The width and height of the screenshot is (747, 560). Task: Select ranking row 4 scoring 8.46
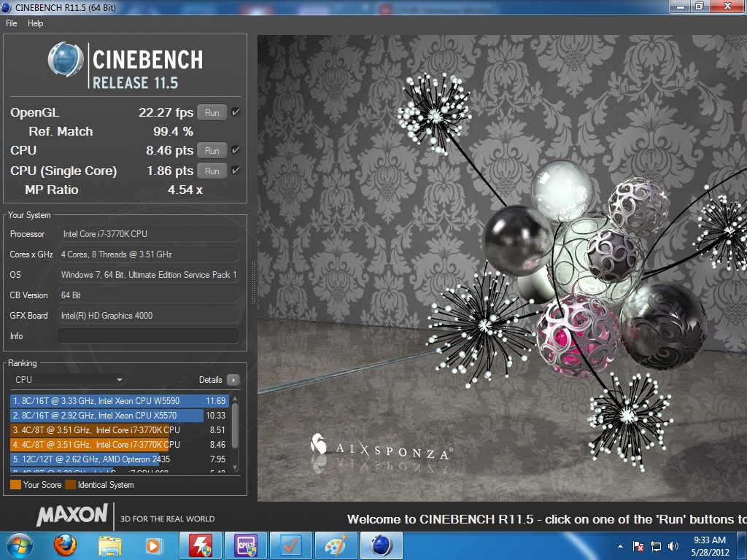pos(120,445)
